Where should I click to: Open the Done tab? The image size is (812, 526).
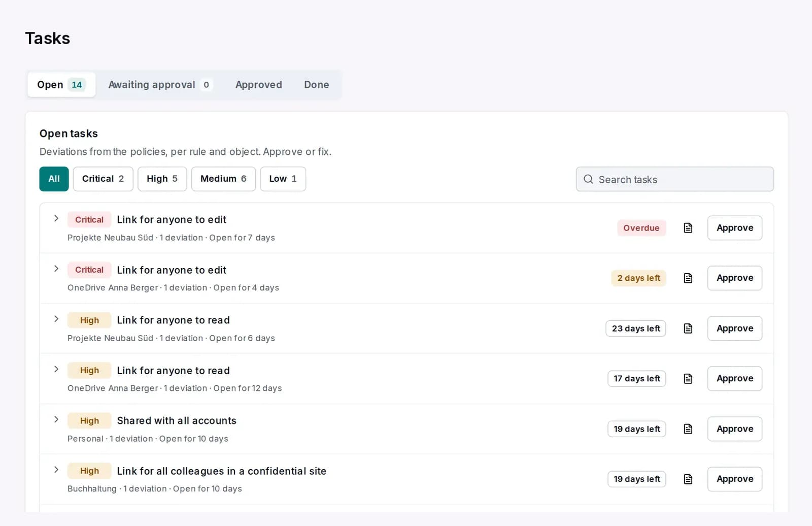317,85
